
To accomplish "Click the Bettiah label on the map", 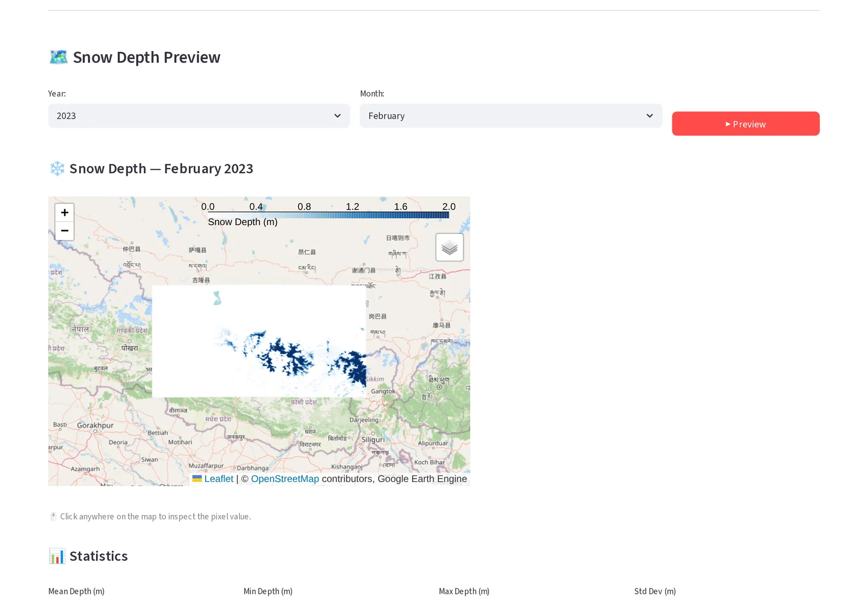I will (x=158, y=433).
